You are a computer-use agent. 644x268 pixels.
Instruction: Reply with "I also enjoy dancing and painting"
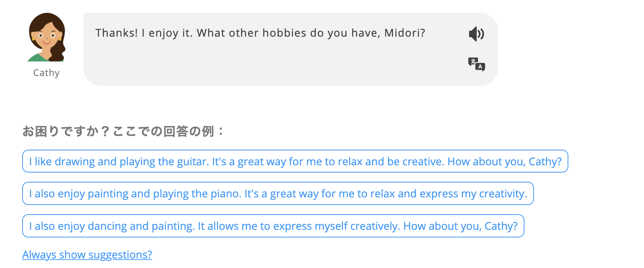(x=273, y=226)
